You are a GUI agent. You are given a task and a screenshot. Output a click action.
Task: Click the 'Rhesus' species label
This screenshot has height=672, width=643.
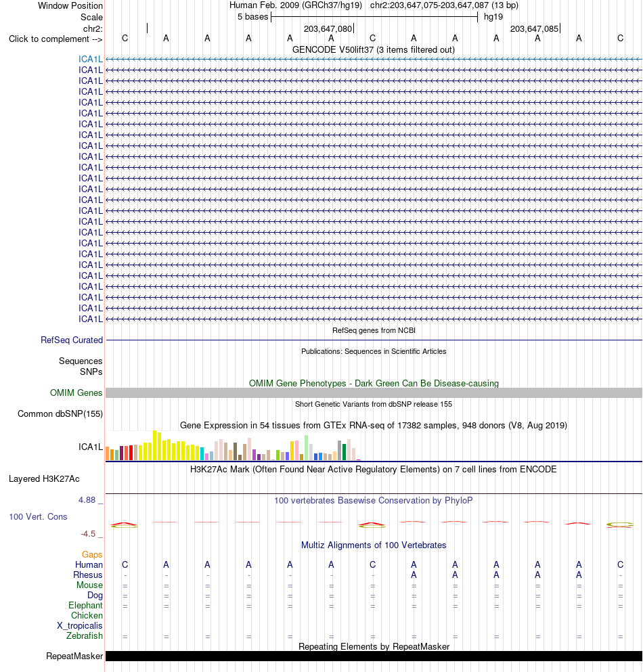coord(88,575)
